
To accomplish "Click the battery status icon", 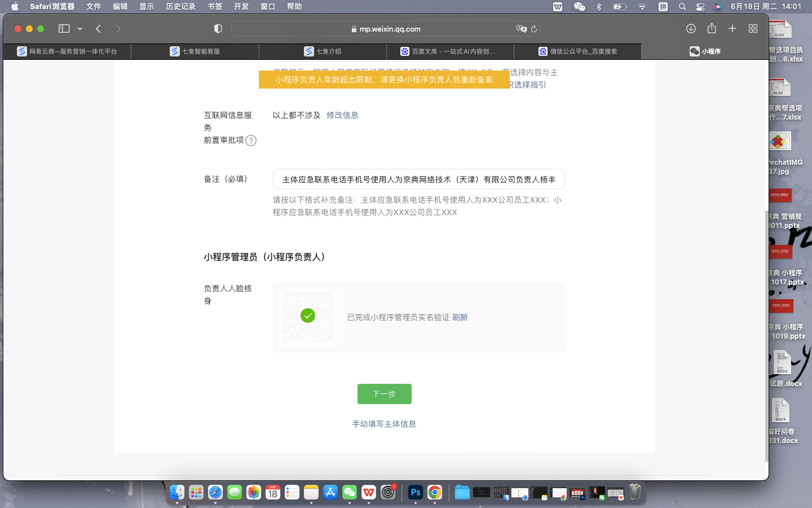I will 620,7.
